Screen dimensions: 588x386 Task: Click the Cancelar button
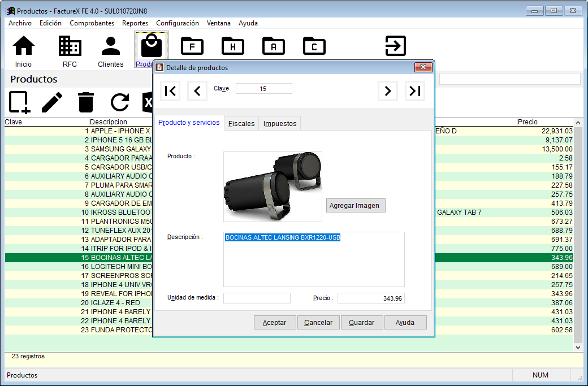click(318, 322)
